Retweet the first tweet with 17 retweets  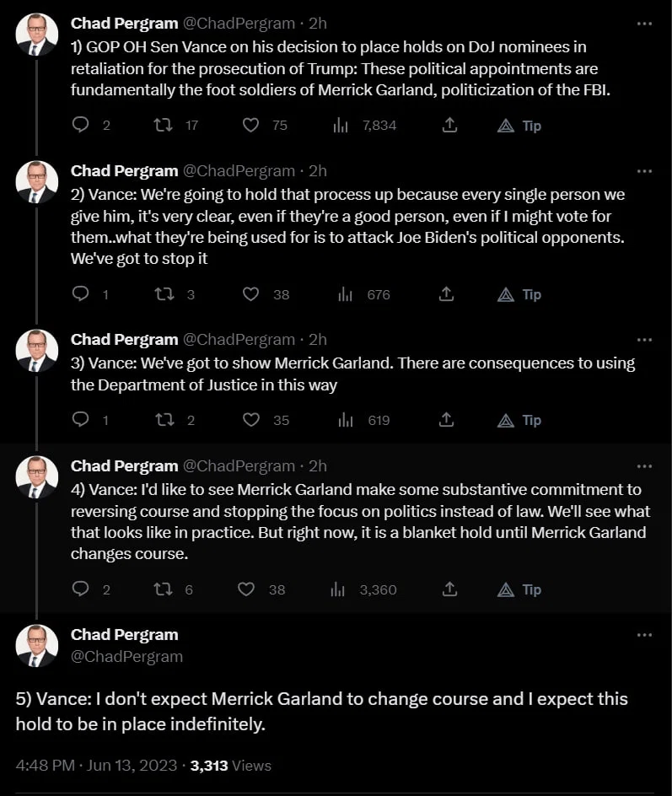coord(164,125)
